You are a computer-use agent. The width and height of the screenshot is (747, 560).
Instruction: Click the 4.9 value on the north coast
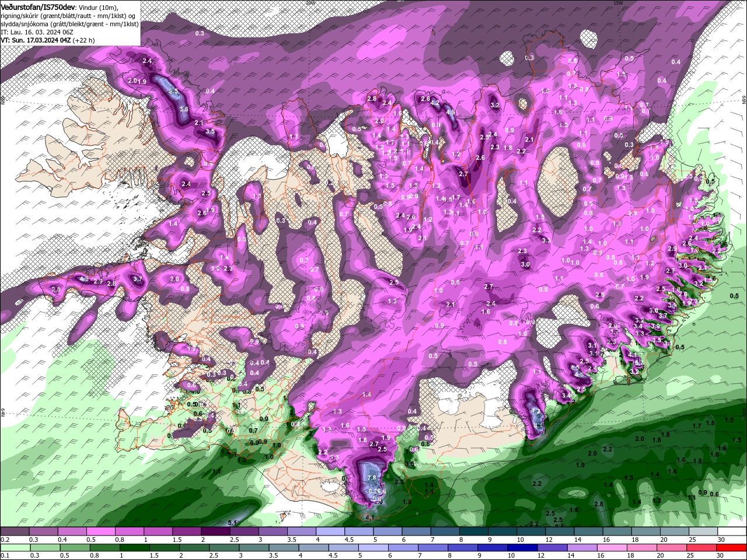[451, 113]
